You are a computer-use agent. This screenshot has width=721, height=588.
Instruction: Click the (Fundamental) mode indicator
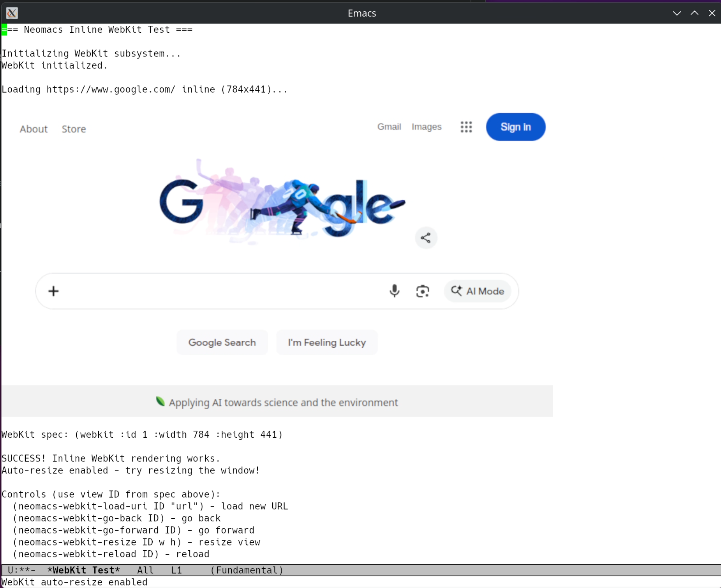point(247,570)
